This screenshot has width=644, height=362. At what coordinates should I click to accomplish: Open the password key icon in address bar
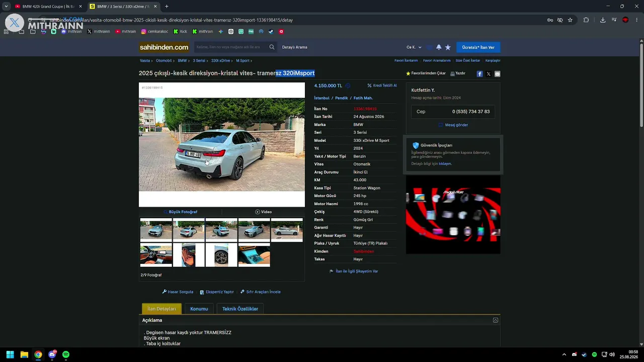tap(550, 20)
